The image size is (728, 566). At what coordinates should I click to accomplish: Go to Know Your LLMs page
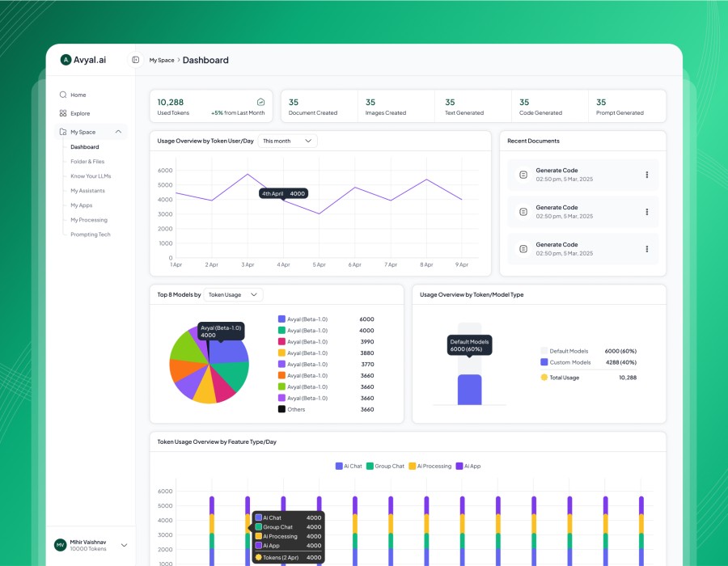pos(91,176)
